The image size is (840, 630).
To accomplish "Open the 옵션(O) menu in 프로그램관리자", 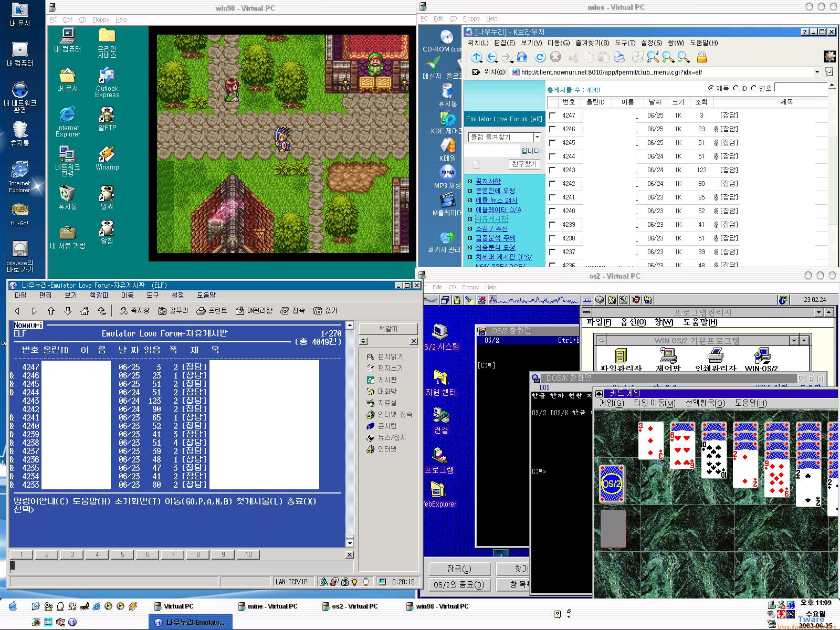I will click(633, 322).
